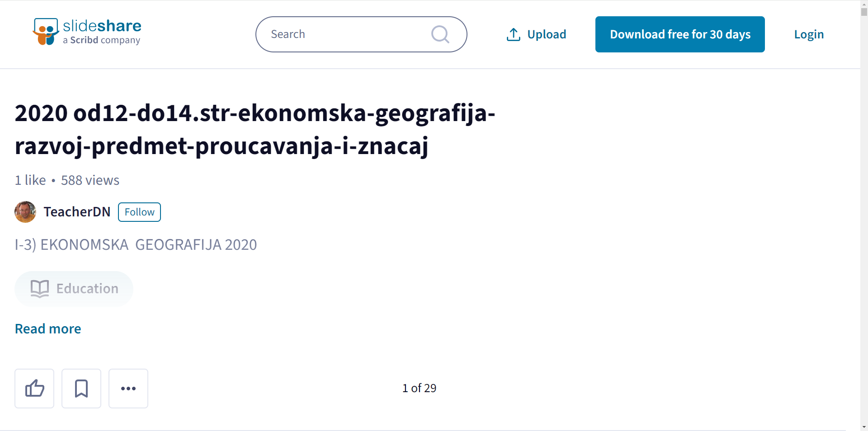Open the Education category tag

[74, 289]
